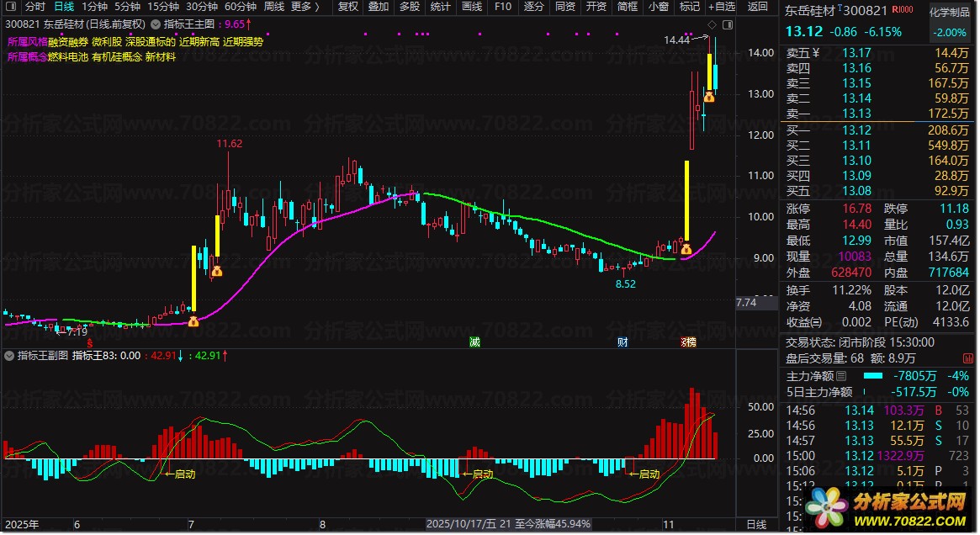Click the 启动 signal label near July
The height and width of the screenshot is (535, 980).
tap(180, 474)
